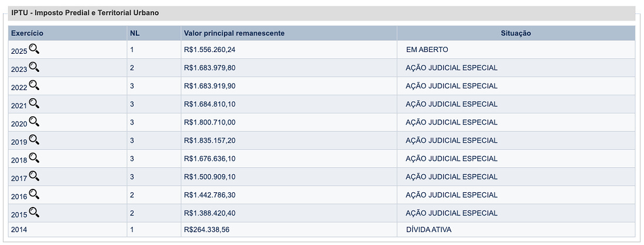Click the magnifying glass next to 2022
The width and height of the screenshot is (644, 245).
point(34,85)
